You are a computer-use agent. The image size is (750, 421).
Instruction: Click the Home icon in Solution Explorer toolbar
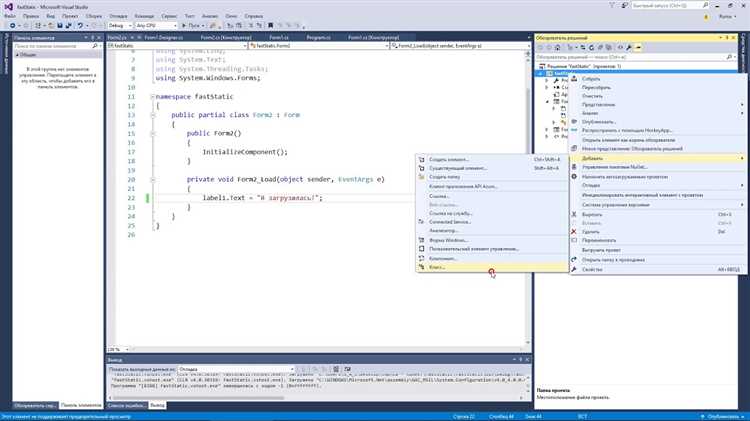(558, 47)
